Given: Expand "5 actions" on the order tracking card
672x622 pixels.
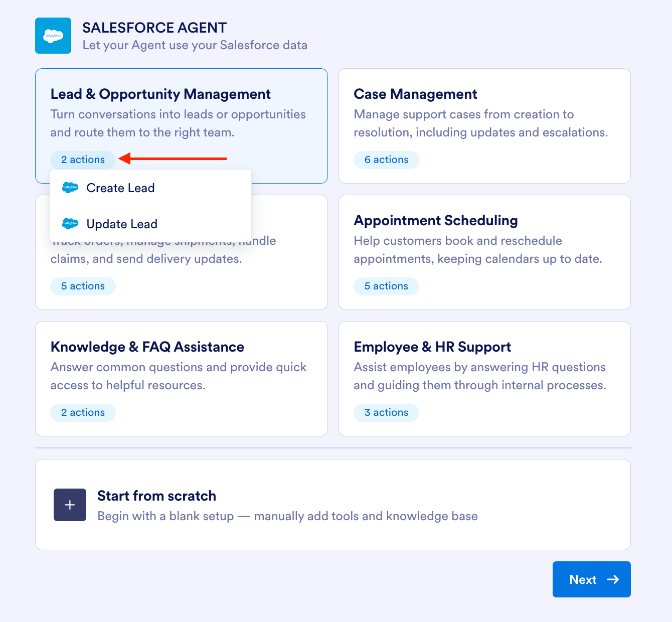Looking at the screenshot, I should click(x=83, y=286).
